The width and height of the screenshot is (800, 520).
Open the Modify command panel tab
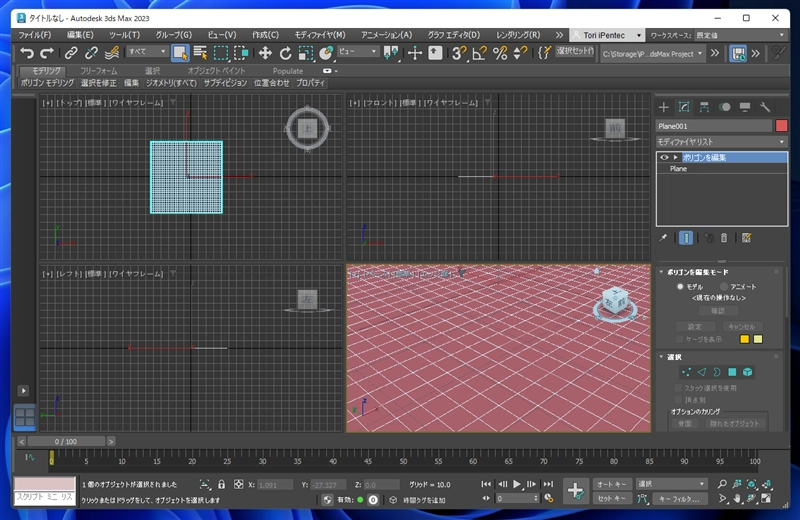[x=684, y=107]
